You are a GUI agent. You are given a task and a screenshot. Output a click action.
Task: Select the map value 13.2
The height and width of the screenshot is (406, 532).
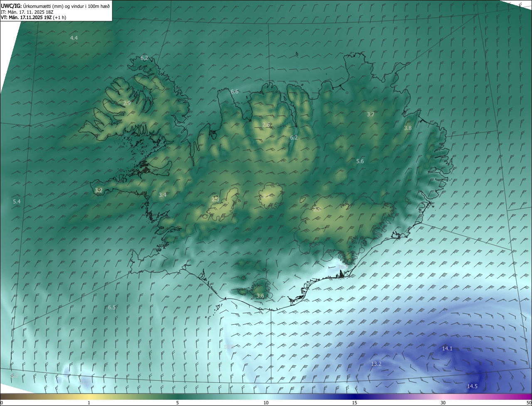(x=376, y=364)
